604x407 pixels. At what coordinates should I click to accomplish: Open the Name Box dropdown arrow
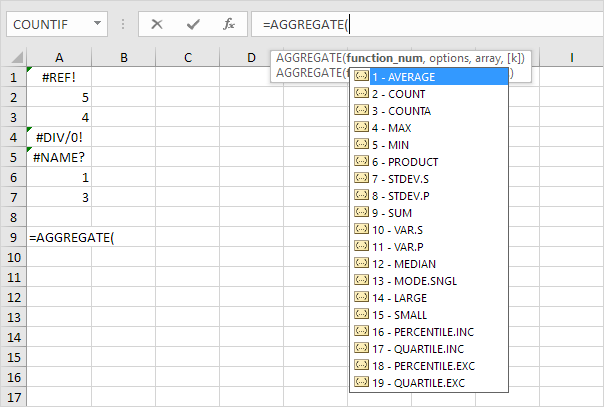pyautogui.click(x=97, y=23)
